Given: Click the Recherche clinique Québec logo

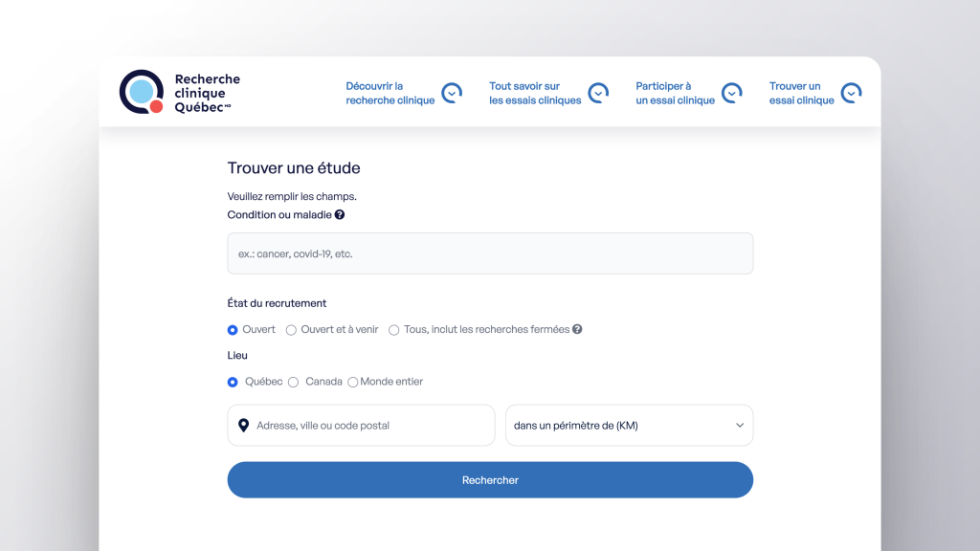Looking at the screenshot, I should click(179, 93).
